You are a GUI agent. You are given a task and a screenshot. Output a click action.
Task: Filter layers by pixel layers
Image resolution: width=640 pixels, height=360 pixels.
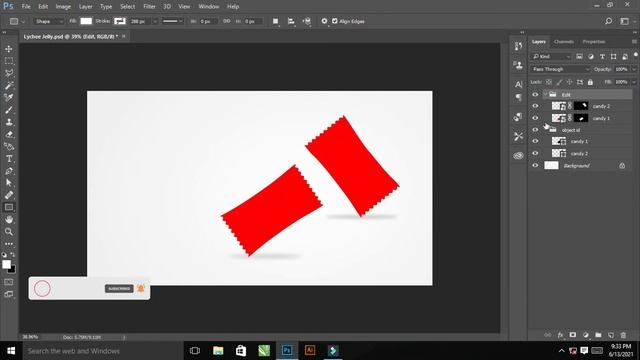pos(579,56)
